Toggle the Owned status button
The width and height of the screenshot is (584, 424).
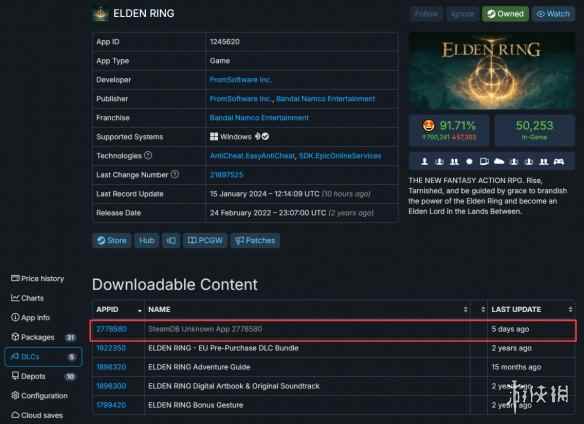point(505,14)
